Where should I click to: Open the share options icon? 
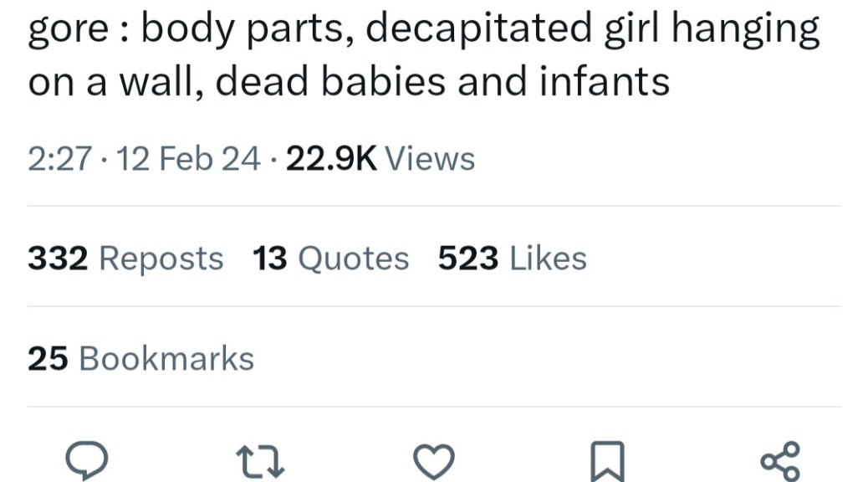(780, 460)
